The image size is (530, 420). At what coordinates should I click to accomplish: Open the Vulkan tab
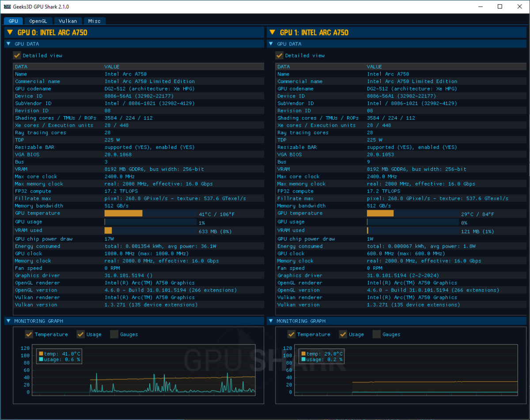point(68,21)
